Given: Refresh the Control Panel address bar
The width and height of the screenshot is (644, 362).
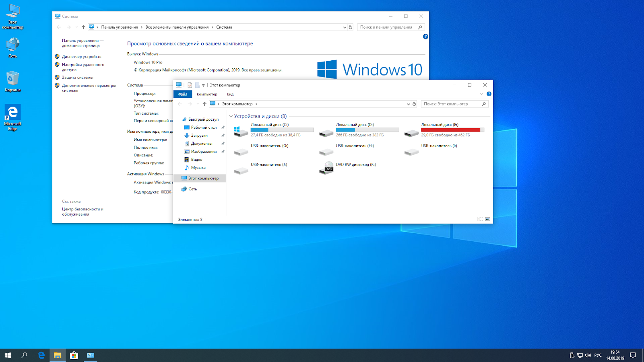Looking at the screenshot, I should [351, 27].
